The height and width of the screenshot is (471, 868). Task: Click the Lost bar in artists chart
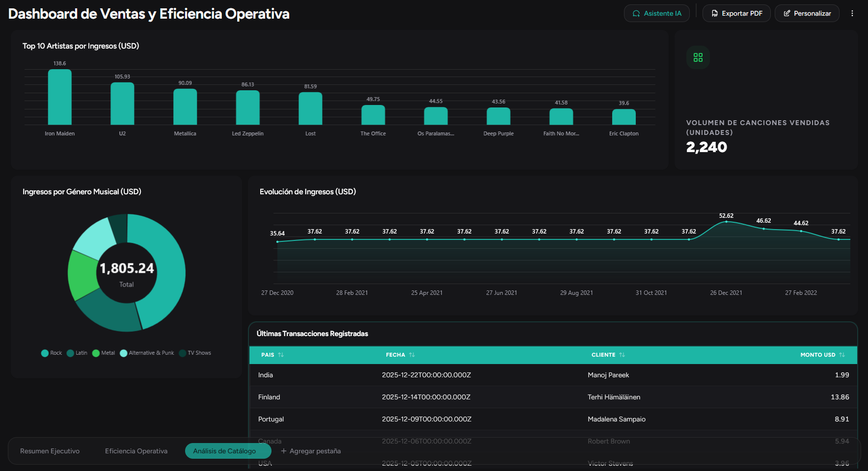click(310, 108)
